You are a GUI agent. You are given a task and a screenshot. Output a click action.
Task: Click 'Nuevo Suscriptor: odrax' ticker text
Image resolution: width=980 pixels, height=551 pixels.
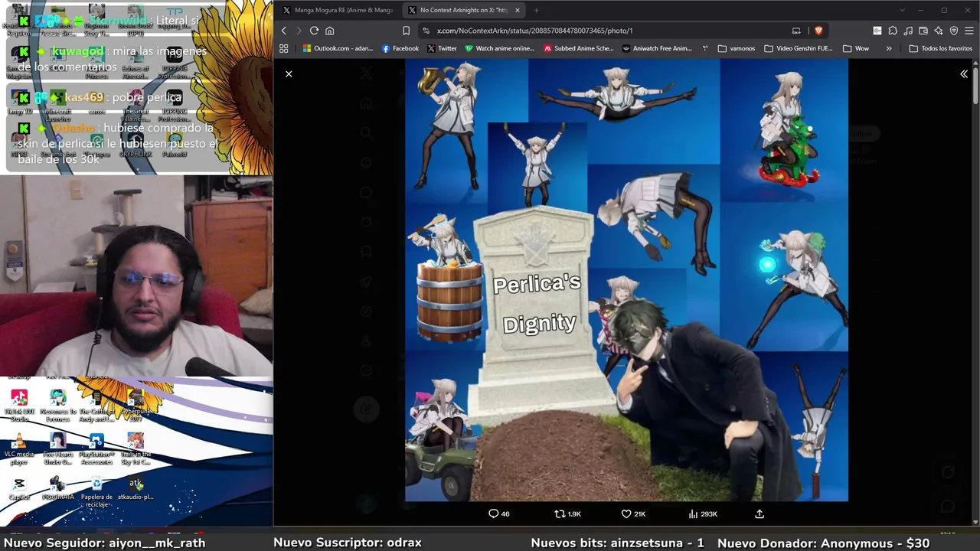[348, 543]
